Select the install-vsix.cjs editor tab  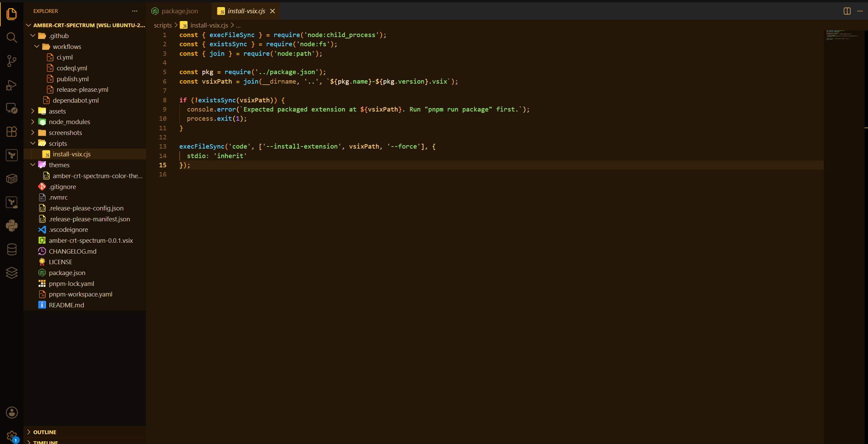[246, 11]
